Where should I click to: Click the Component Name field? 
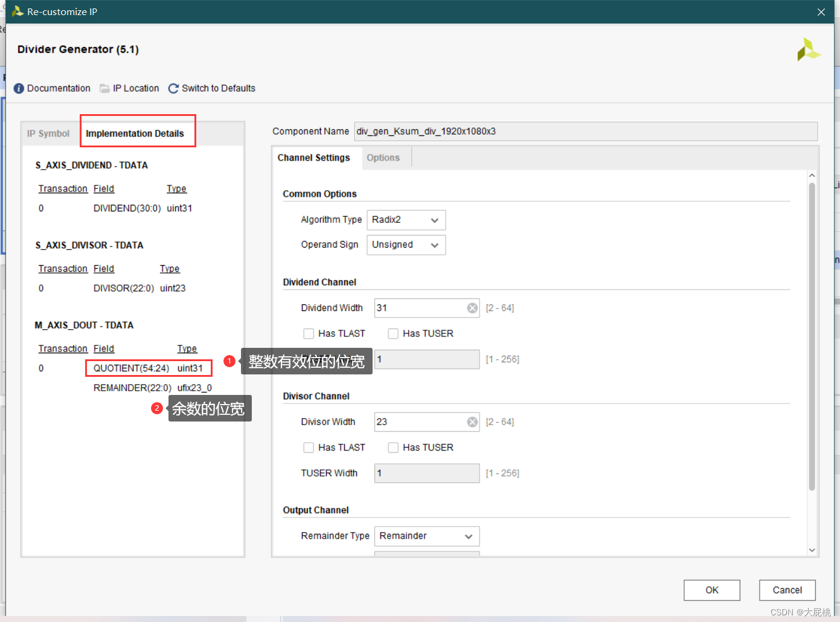click(586, 132)
